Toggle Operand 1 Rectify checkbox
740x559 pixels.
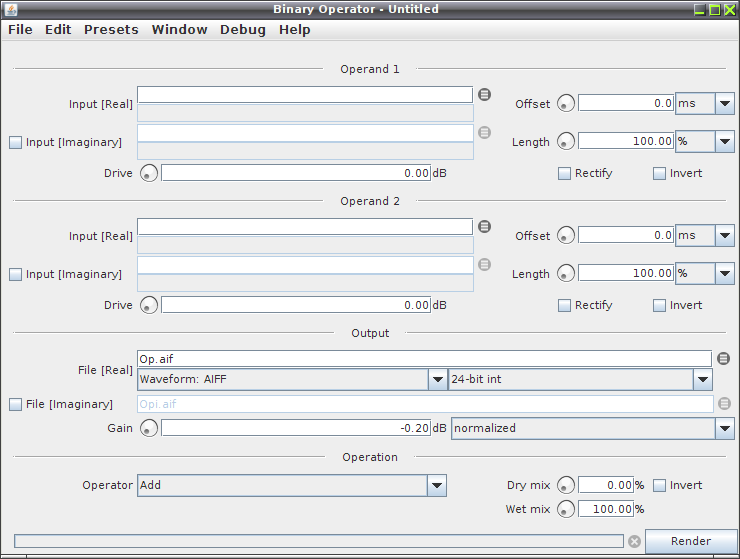click(564, 173)
